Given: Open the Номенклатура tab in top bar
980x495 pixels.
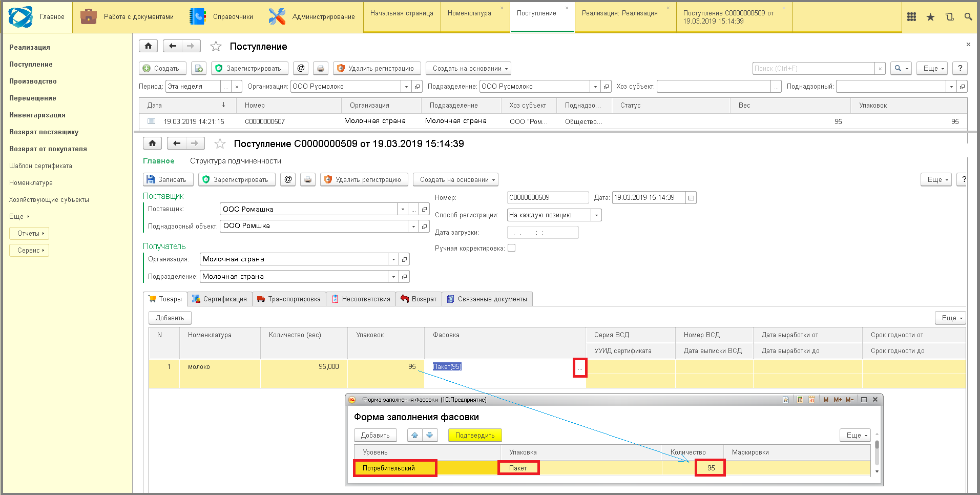Looking at the screenshot, I should [469, 13].
